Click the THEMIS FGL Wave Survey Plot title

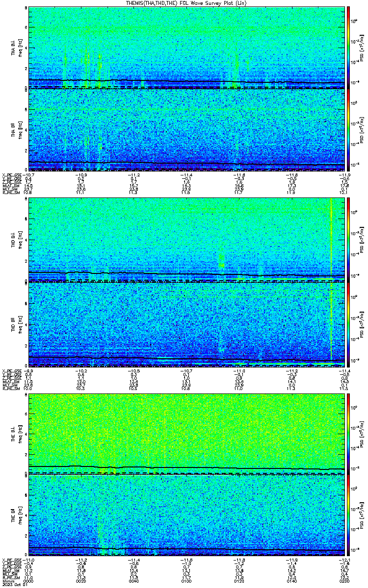(x=183, y=3)
